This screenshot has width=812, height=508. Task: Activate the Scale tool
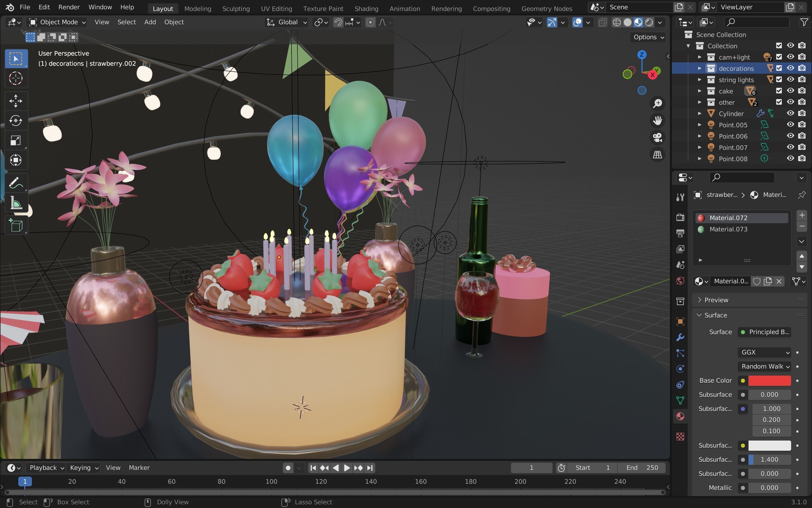tap(16, 141)
